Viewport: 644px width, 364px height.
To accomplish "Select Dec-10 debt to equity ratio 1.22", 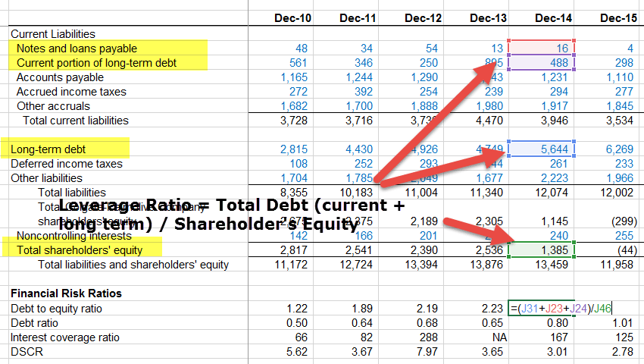I will [x=297, y=308].
